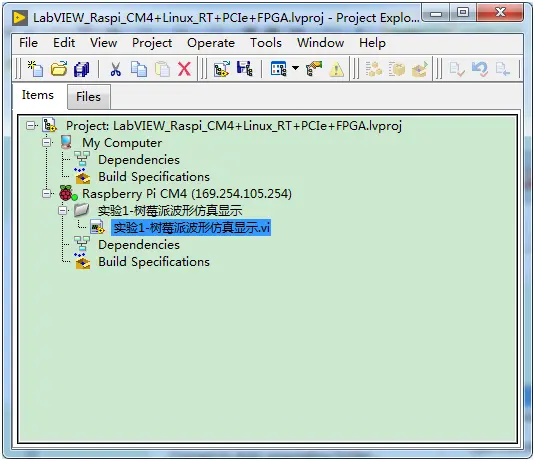Collapse the My Computer node

(47, 143)
